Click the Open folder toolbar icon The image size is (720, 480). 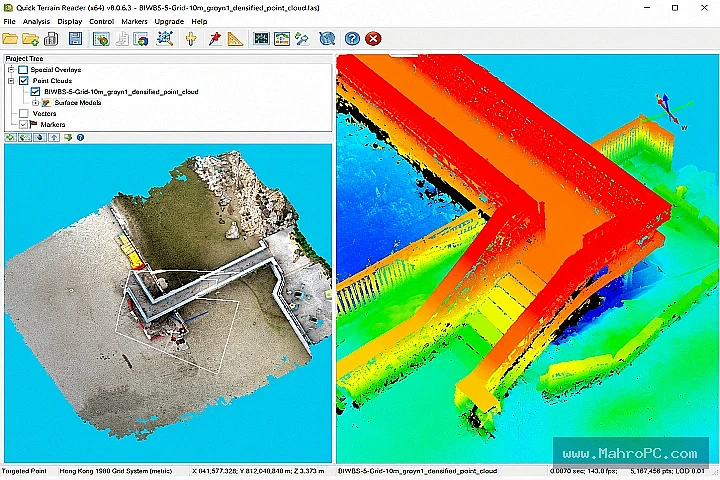click(x=10, y=39)
